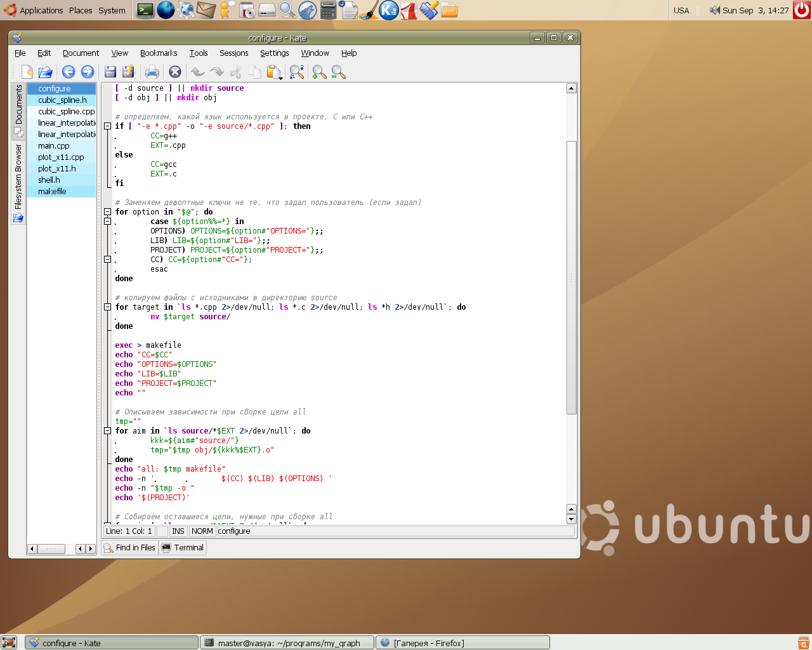Toggle the Terminal bottom panel
This screenshot has height=650, width=812.
[x=183, y=548]
